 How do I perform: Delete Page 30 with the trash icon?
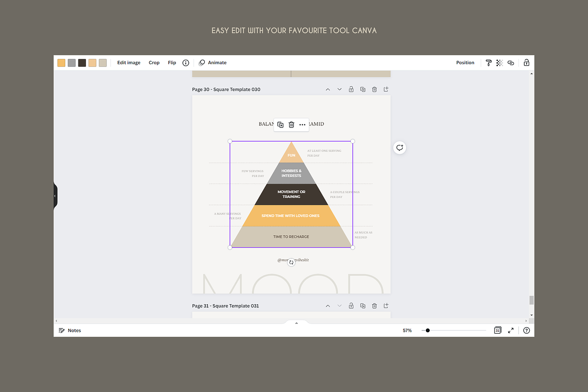[374, 89]
